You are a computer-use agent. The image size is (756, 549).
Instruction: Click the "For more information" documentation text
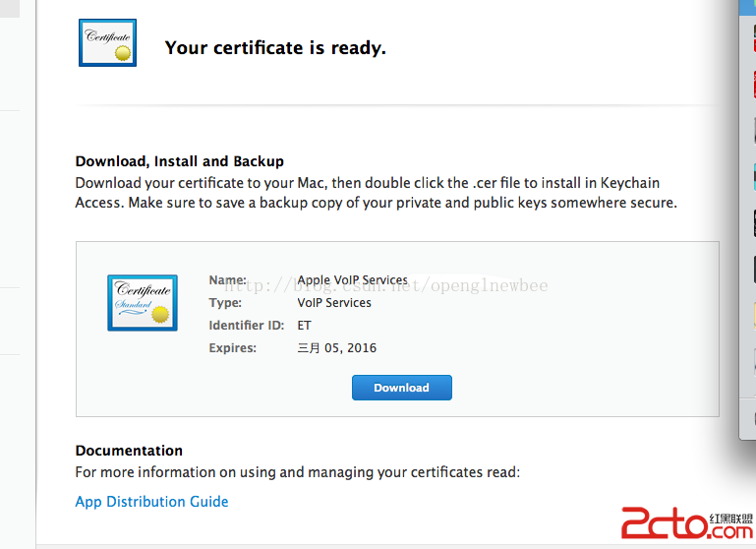click(297, 472)
